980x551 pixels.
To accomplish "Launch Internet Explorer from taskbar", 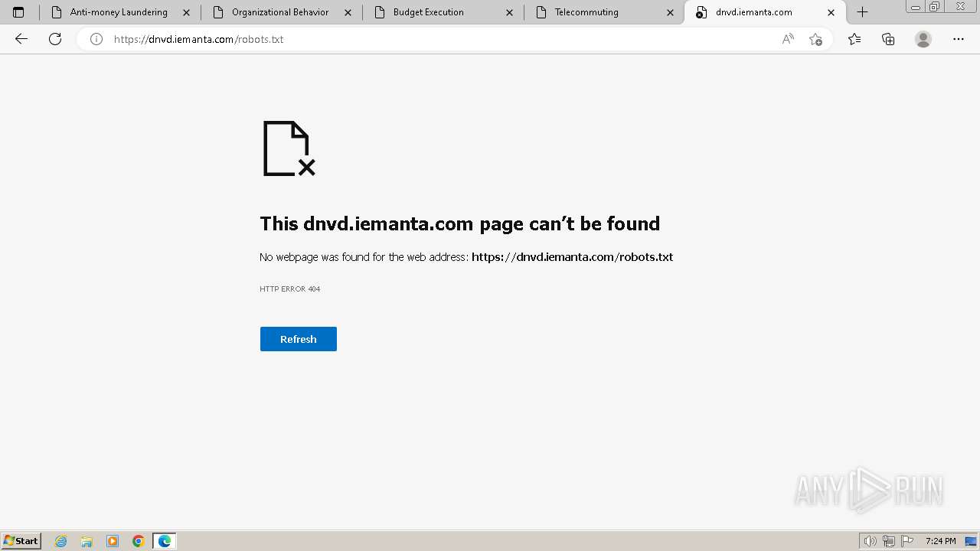I will pos(61,541).
